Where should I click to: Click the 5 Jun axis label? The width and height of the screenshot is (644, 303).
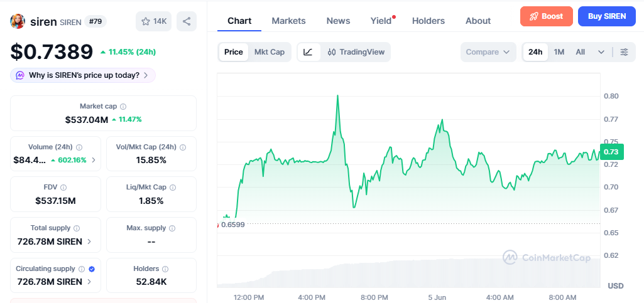437,297
